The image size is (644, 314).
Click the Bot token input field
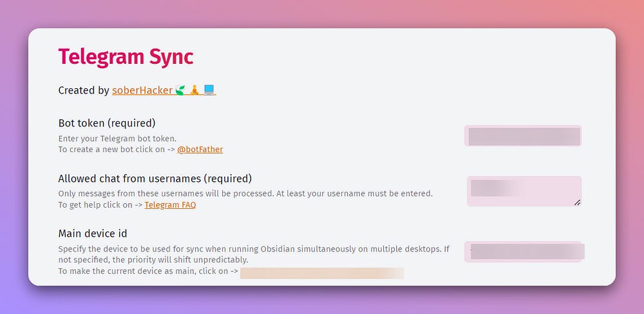point(523,135)
